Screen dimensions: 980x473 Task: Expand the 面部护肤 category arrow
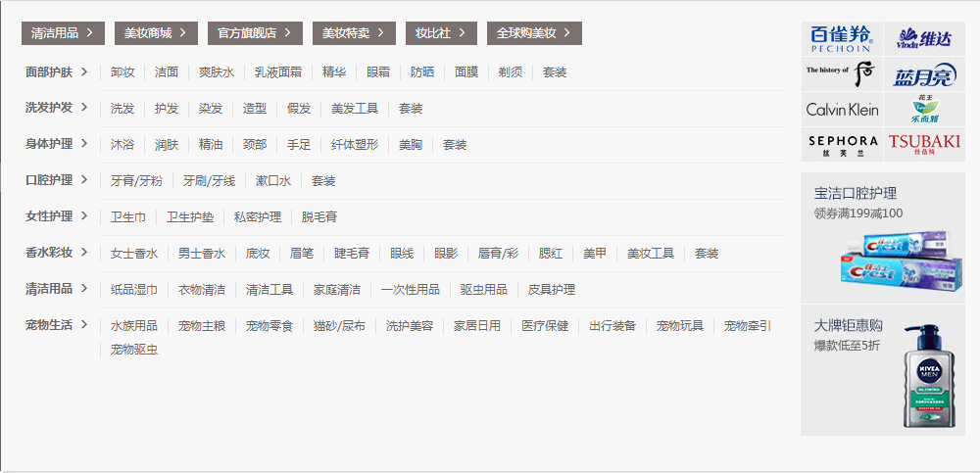pos(85,71)
